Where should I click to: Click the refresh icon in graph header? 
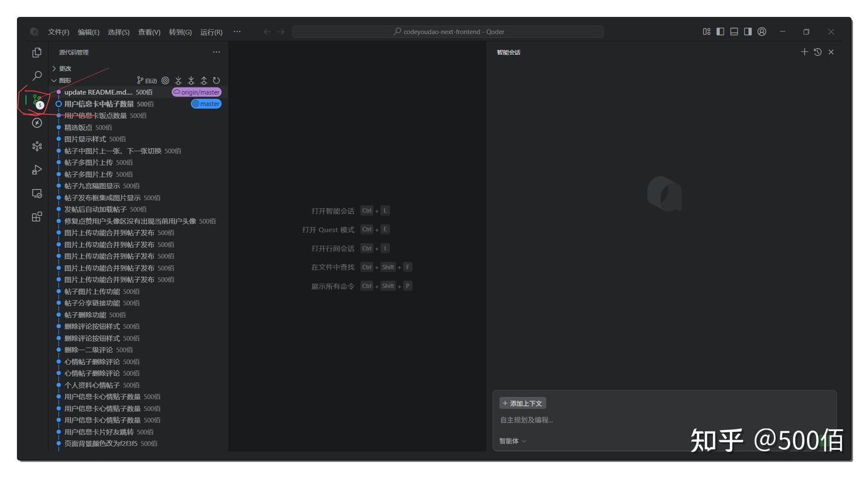point(216,81)
